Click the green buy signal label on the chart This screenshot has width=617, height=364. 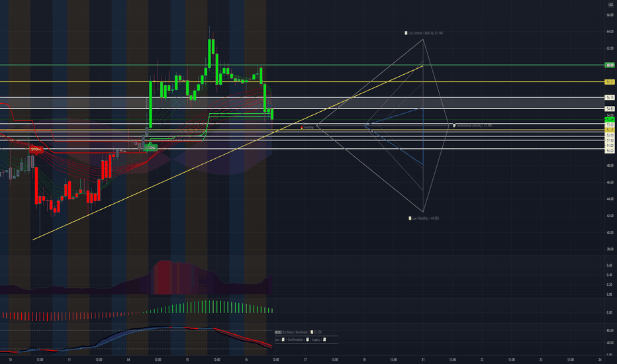click(x=151, y=148)
